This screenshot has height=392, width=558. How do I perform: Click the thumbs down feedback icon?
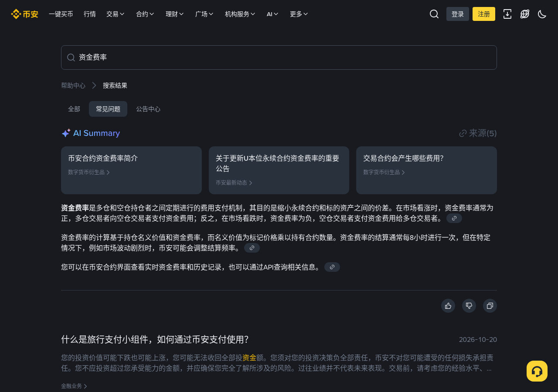coord(469,306)
